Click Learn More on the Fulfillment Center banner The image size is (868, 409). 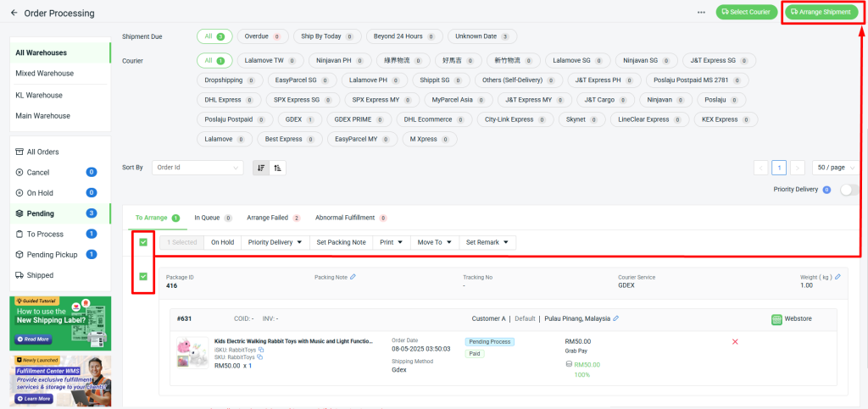(33, 399)
